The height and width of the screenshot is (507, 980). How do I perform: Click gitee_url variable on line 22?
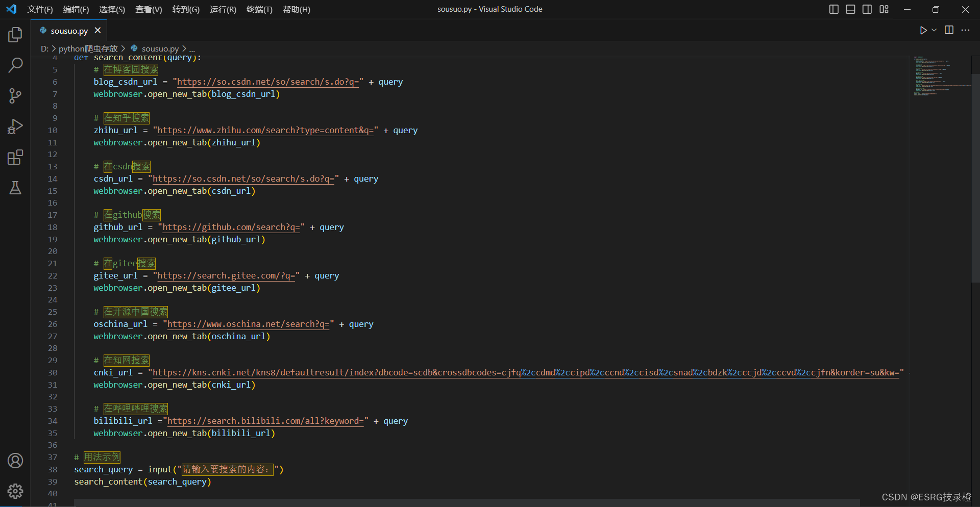click(x=115, y=275)
